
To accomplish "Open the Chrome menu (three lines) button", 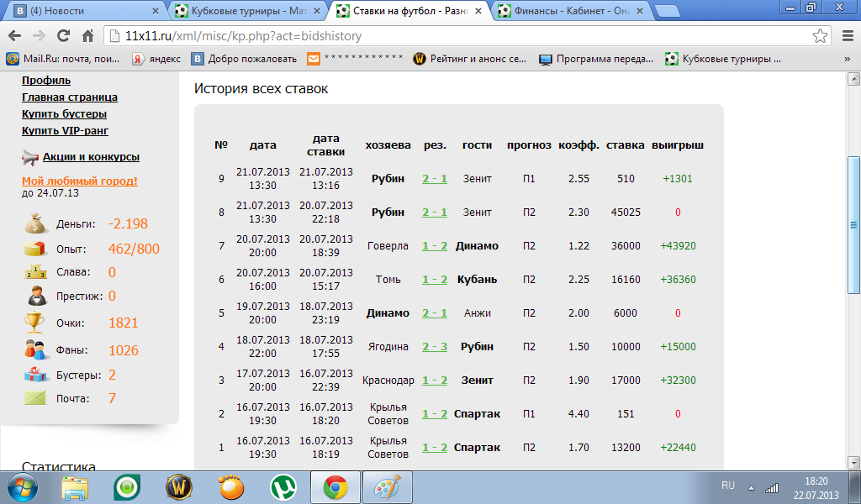I will pyautogui.click(x=847, y=36).
